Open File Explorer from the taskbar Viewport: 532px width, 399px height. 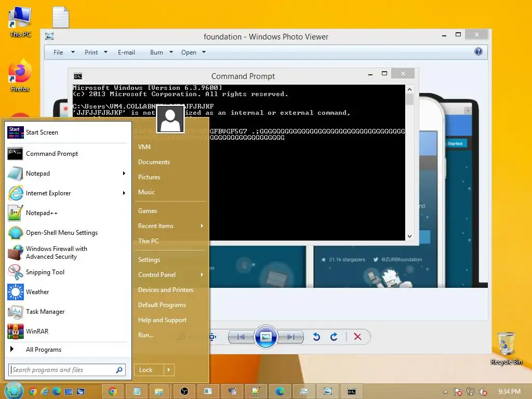[x=158, y=392]
